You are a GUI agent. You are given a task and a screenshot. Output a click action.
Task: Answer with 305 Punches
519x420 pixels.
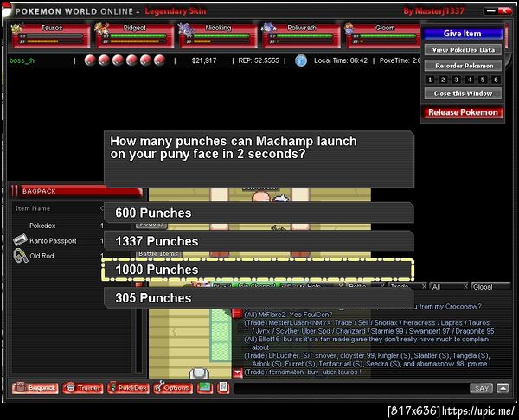click(259, 298)
